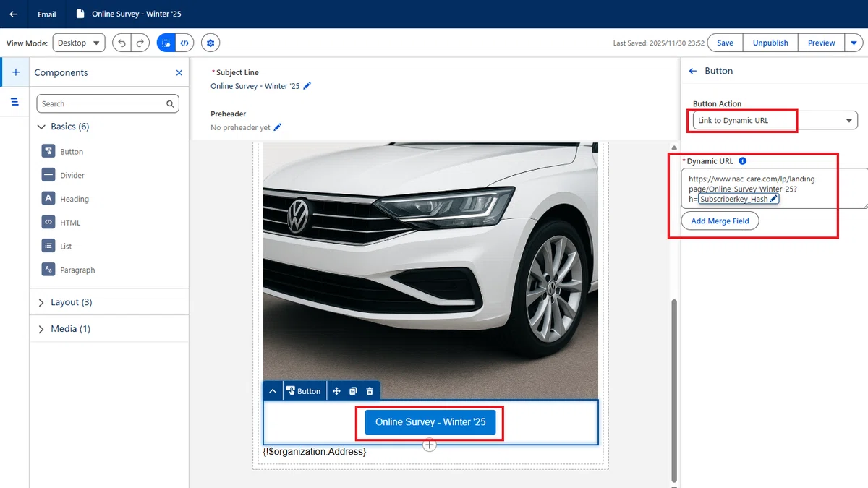Click the Button label in component toolbar

pos(303,391)
